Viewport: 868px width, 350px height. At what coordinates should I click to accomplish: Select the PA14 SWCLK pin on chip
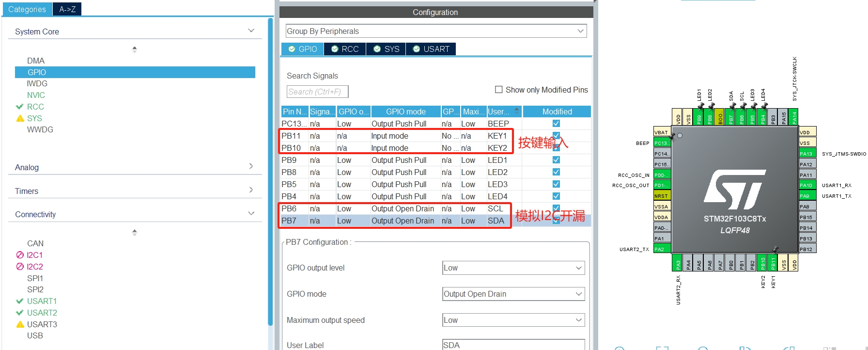794,117
